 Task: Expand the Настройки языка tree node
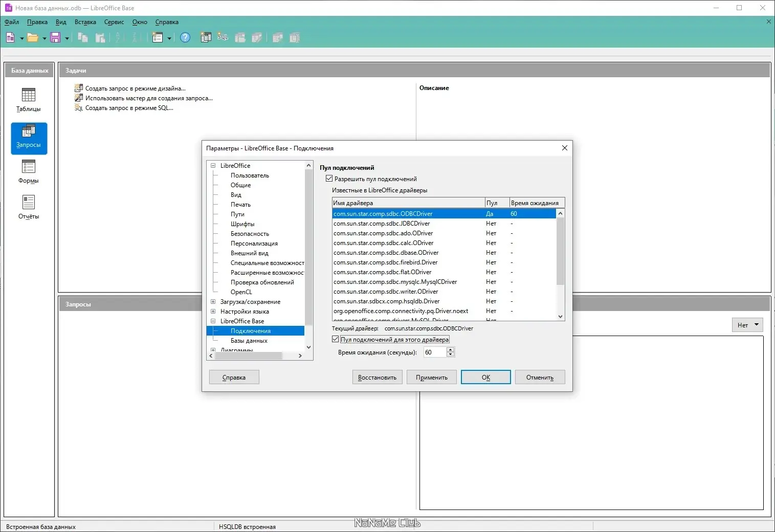point(213,311)
